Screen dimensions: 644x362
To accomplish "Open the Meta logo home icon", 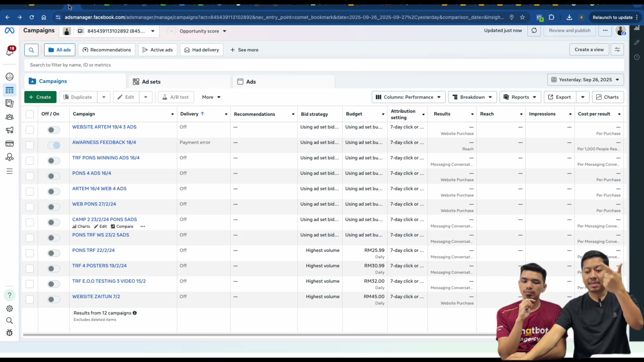I will pos(9,31).
